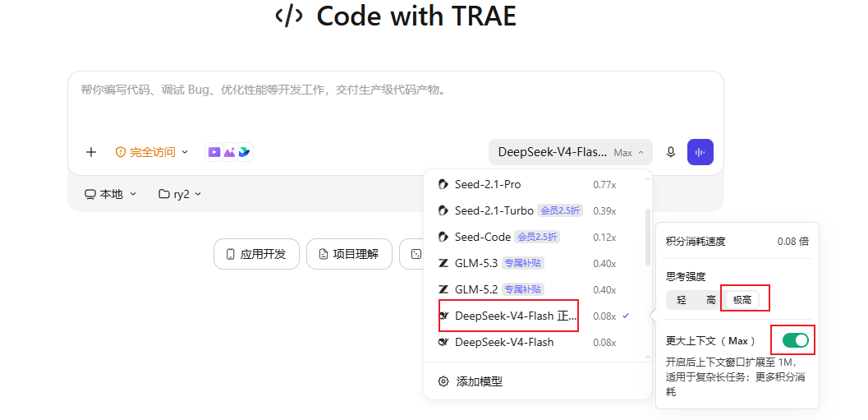
Task: Select the Seed-2.1-Pro model
Action: click(x=535, y=184)
